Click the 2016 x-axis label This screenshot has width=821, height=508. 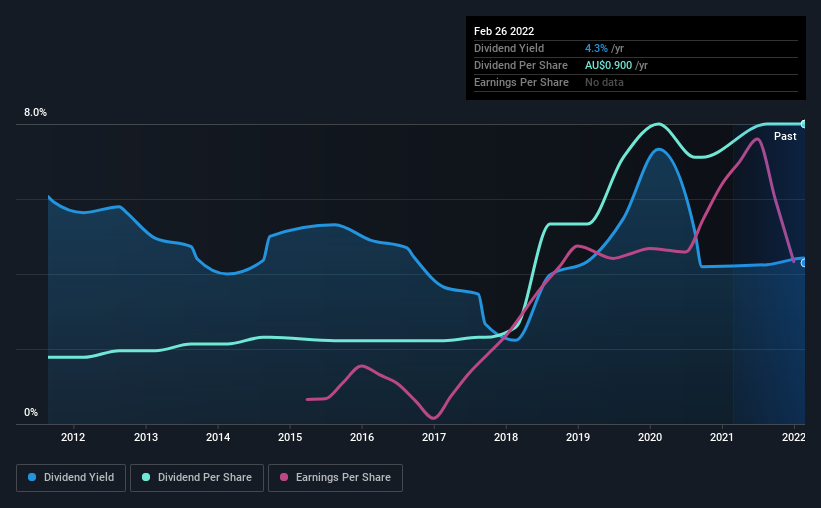(x=362, y=437)
